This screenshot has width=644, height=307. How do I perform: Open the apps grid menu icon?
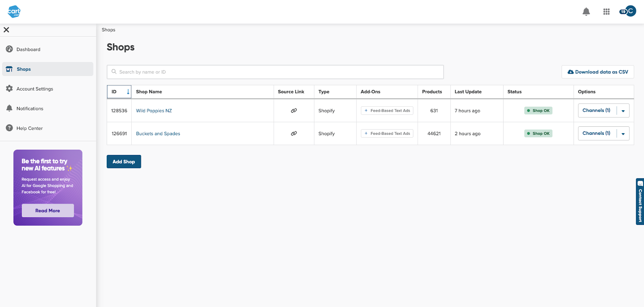[x=606, y=12]
